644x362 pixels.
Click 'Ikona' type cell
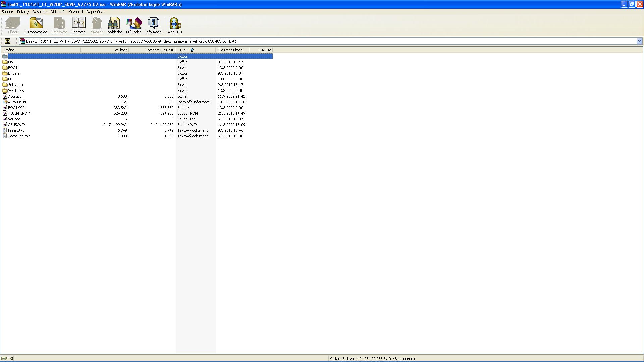click(x=182, y=96)
